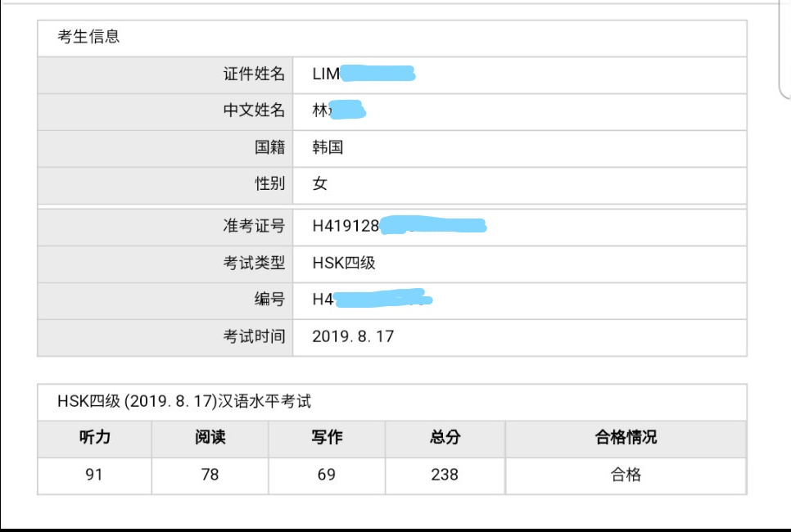
Task: Click the 考试时间 label cell
Action: pyautogui.click(x=254, y=336)
